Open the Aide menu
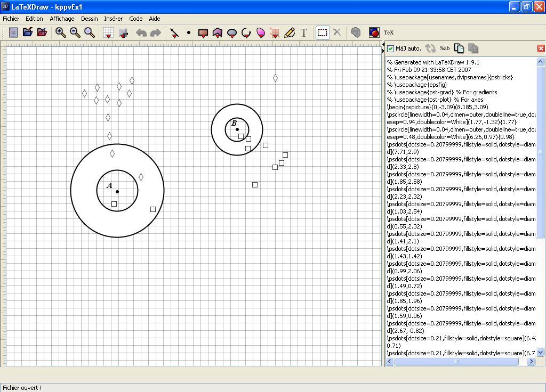Viewport: 546px width, 392px height. tap(155, 19)
